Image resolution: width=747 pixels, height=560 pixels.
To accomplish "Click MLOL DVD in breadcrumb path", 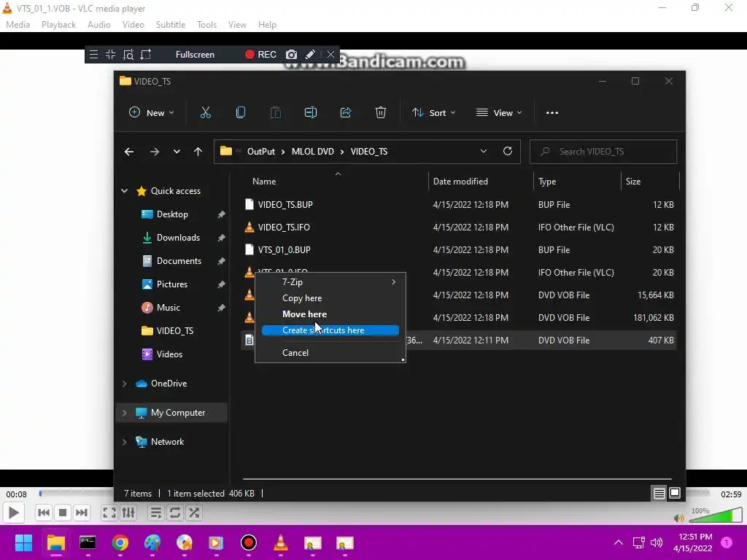I will (x=312, y=152).
